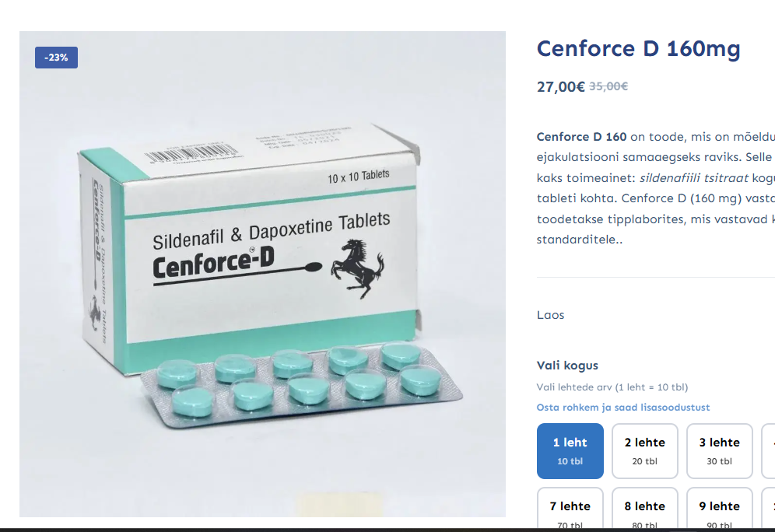Pick the 9 lehte quantity tile
Image resolution: width=775 pixels, height=532 pixels.
719,509
